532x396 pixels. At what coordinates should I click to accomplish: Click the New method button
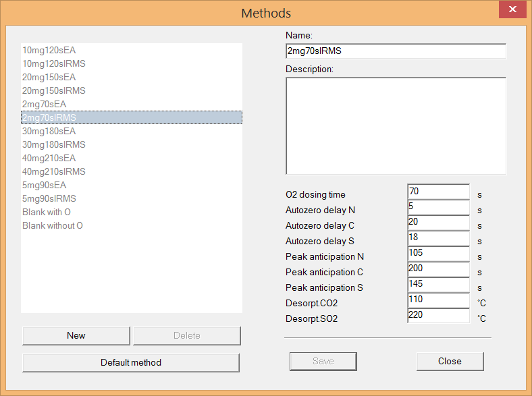pyautogui.click(x=76, y=335)
